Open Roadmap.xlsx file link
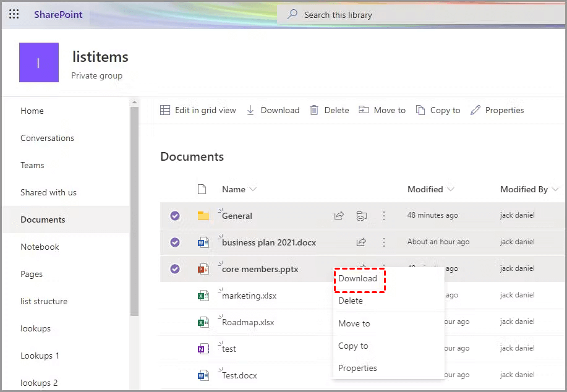567x392 pixels. (248, 322)
